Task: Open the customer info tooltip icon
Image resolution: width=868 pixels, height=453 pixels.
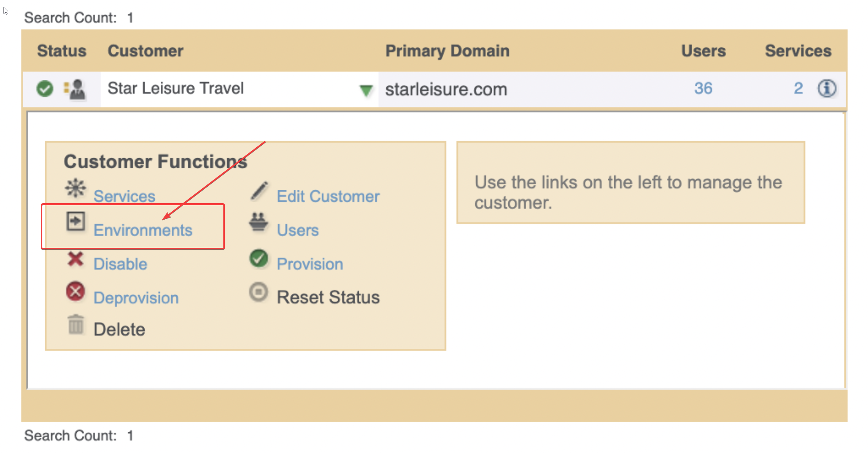Action: [x=826, y=89]
